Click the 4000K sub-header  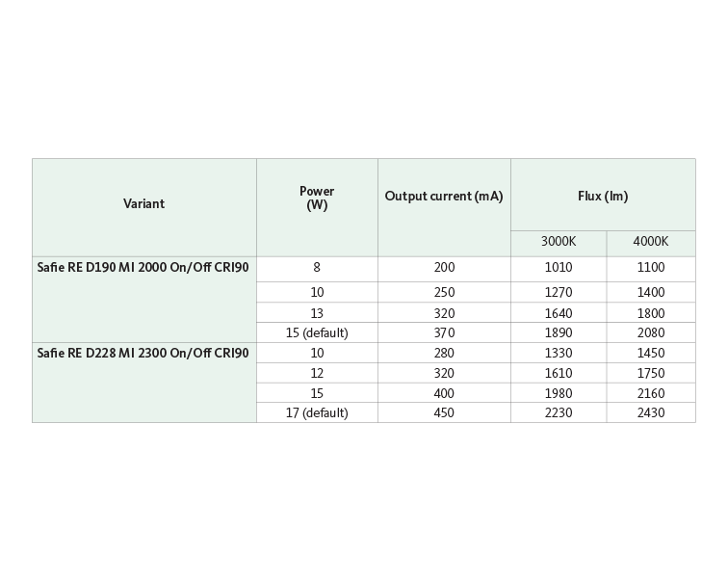pos(651,241)
